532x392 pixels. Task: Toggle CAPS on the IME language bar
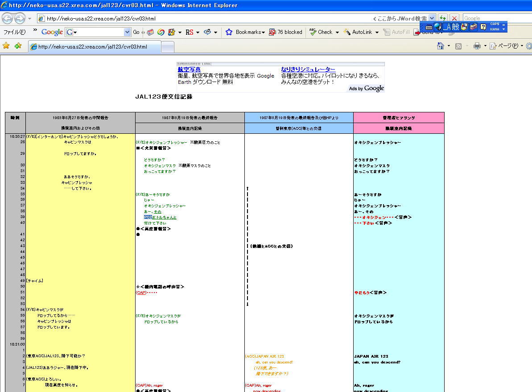click(x=495, y=24)
